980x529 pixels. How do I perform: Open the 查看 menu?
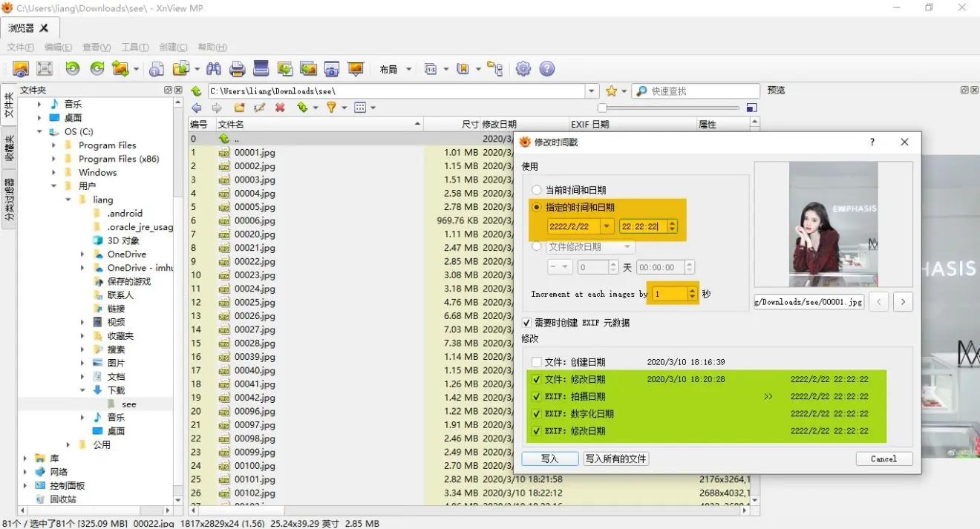pos(97,47)
